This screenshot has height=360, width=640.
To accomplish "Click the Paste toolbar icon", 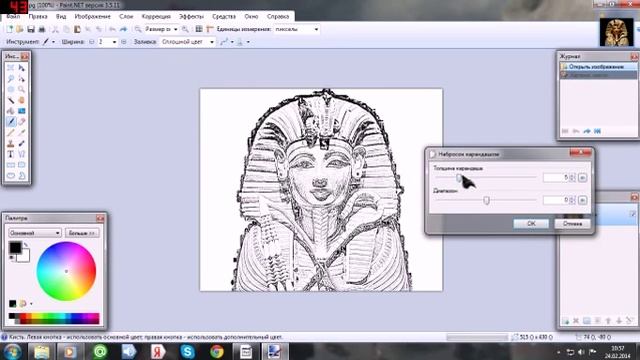I will [x=77, y=29].
